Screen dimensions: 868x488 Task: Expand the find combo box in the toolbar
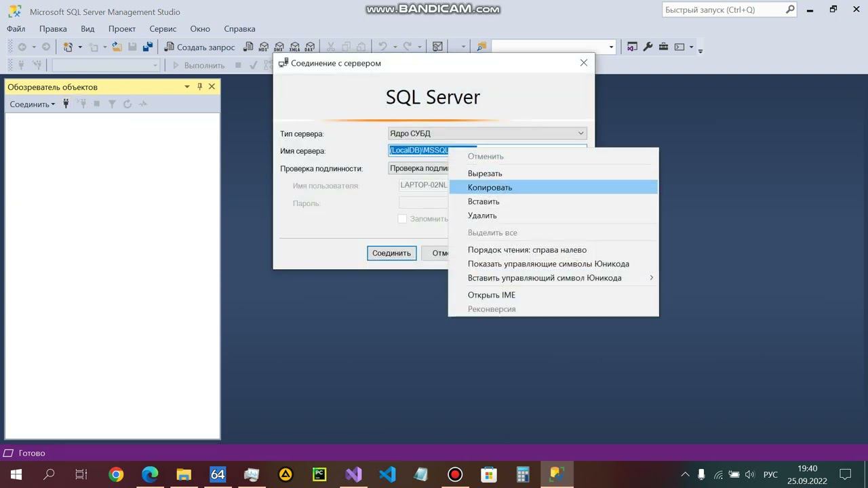611,47
